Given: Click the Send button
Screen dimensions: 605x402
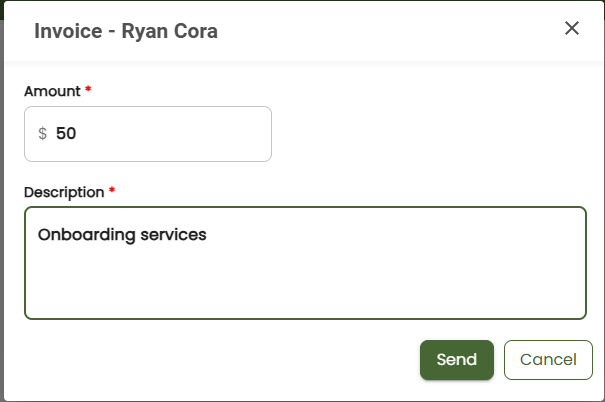Looking at the screenshot, I should [457, 360].
